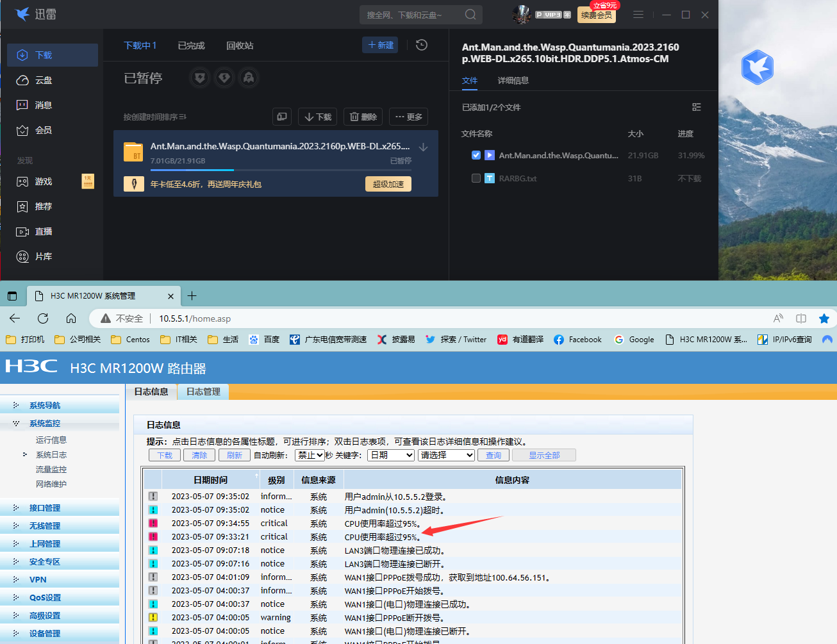837x644 pixels.
Task: Open 游戏 in the Xunlei sidebar
Action: click(x=53, y=181)
